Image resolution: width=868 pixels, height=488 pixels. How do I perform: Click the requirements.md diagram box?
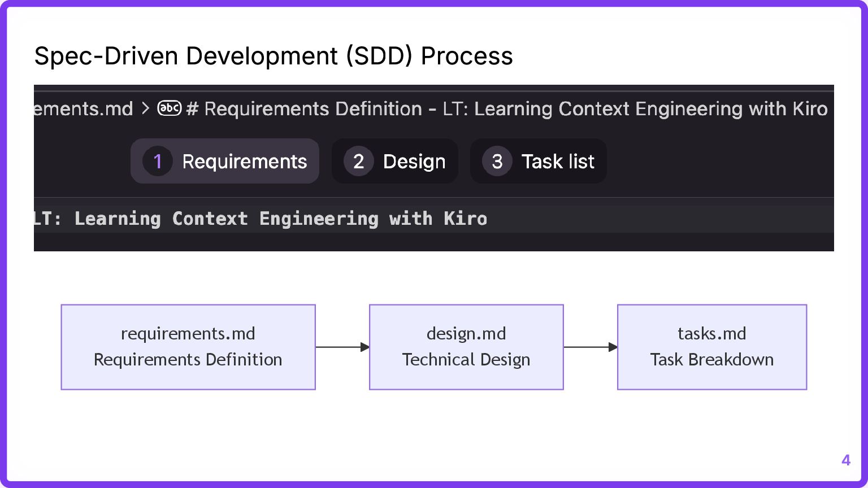[188, 347]
